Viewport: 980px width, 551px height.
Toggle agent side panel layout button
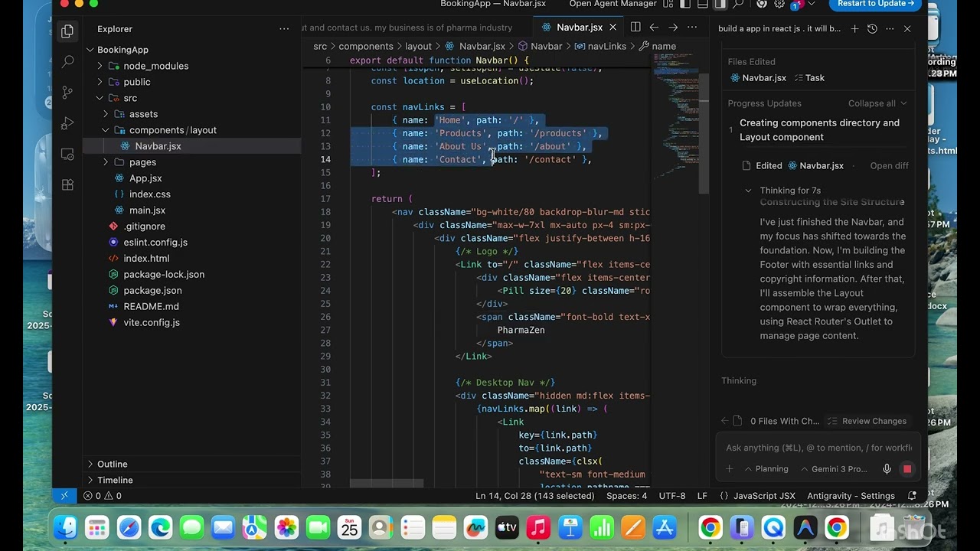(x=720, y=4)
